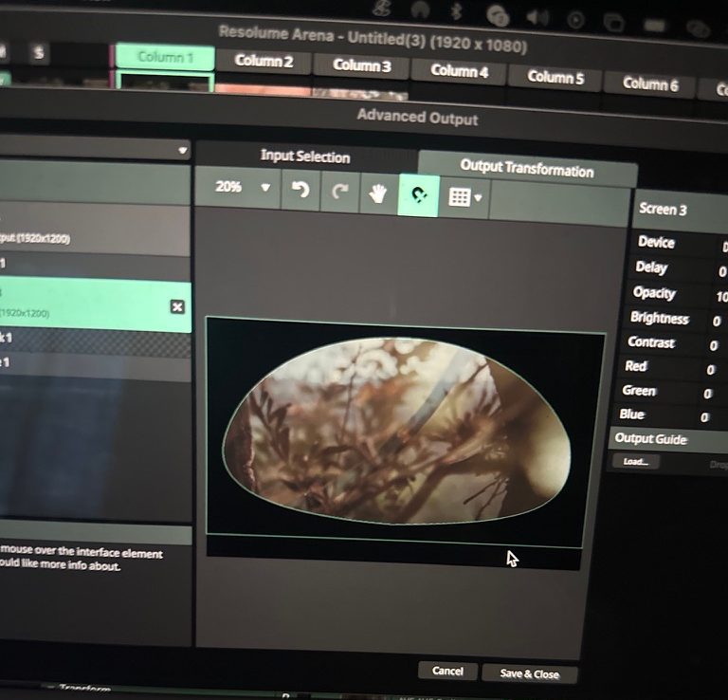The image size is (728, 700).
Task: Select the hand pan tool
Action: [378, 193]
